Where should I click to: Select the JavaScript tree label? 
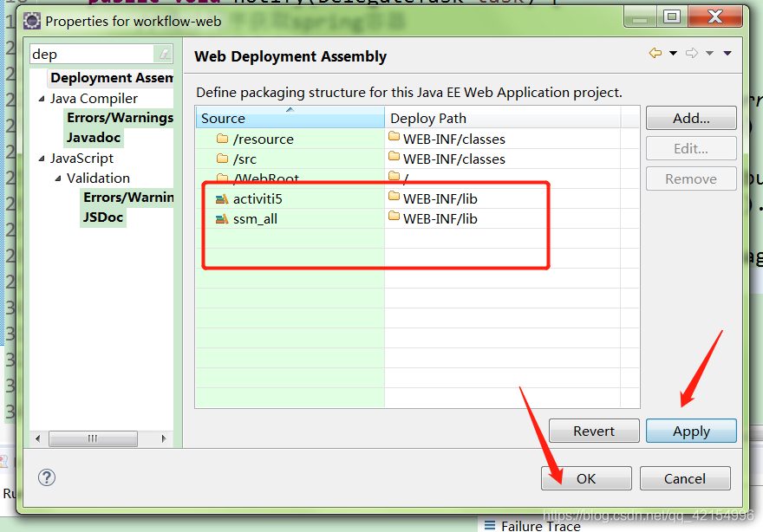[82, 159]
